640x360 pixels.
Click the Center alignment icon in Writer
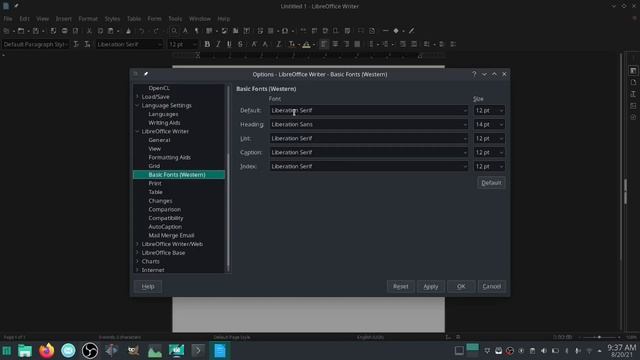pyautogui.click(x=335, y=44)
